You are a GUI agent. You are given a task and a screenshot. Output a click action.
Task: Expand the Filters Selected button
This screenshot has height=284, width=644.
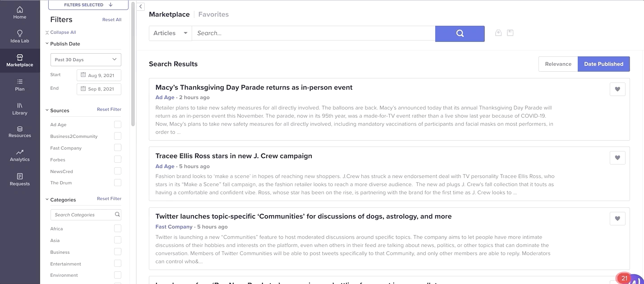88,5
